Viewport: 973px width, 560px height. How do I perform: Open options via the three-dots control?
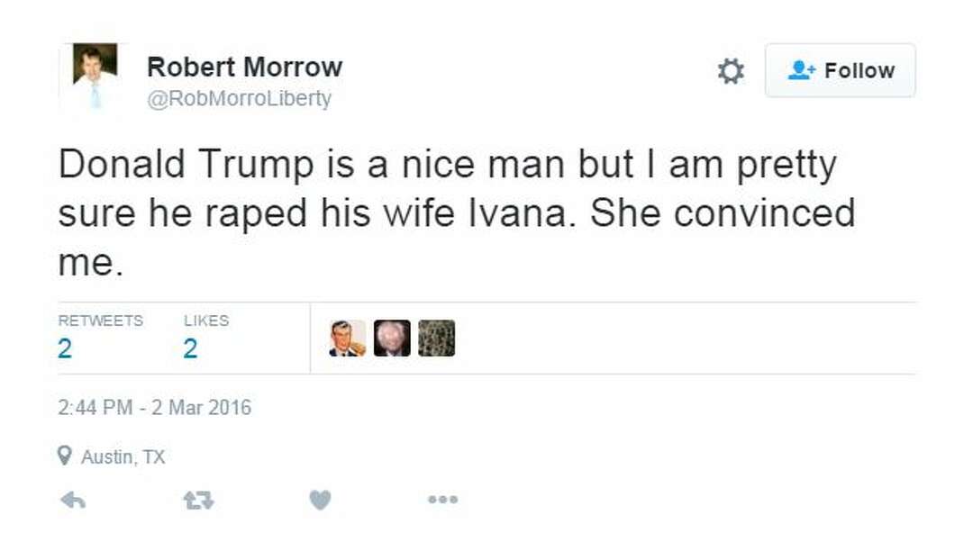(x=442, y=499)
